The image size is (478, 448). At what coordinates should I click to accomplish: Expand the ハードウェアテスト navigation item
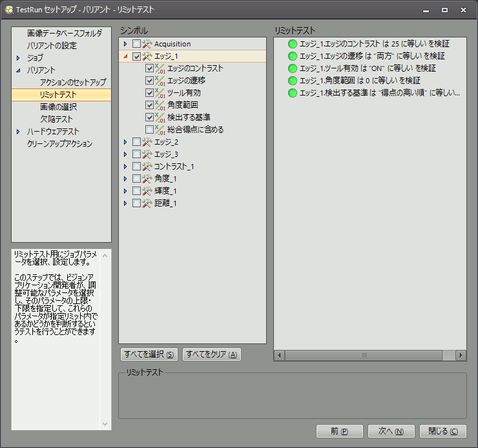pyautogui.click(x=19, y=132)
